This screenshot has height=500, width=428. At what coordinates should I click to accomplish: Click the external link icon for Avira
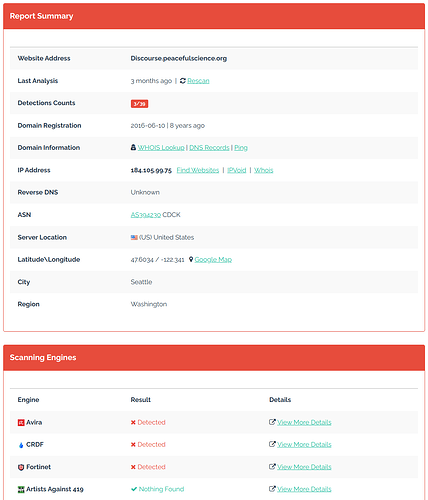pyautogui.click(x=272, y=422)
